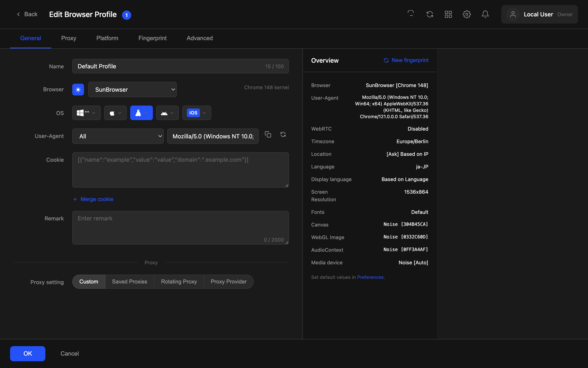Select the Linux penguin icon
Screen dimensions: 588x368
pyautogui.click(x=138, y=113)
